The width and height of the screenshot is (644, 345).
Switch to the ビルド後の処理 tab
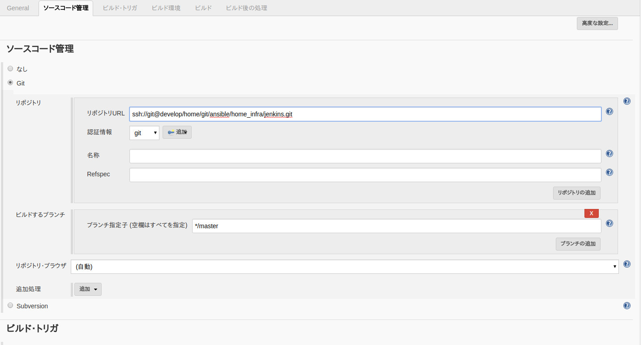pos(246,8)
